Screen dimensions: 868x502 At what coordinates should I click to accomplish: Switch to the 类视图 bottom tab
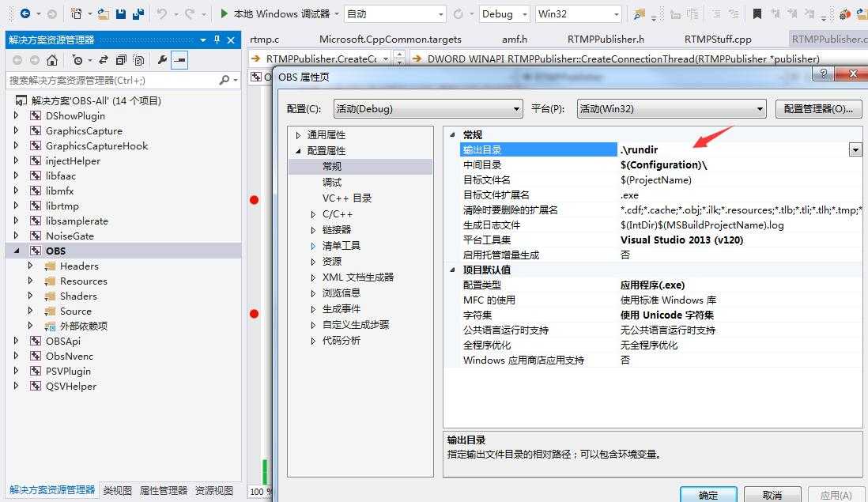(117, 490)
